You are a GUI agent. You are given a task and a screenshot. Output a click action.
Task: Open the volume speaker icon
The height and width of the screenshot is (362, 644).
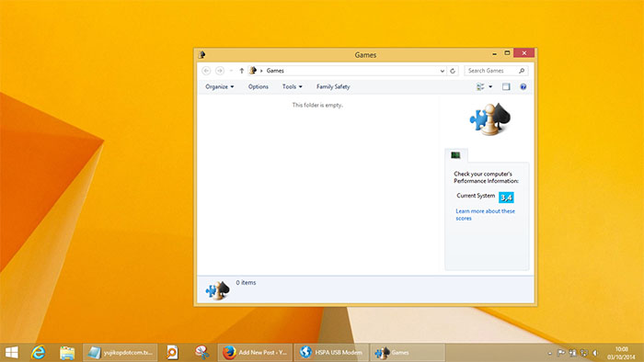pos(595,353)
